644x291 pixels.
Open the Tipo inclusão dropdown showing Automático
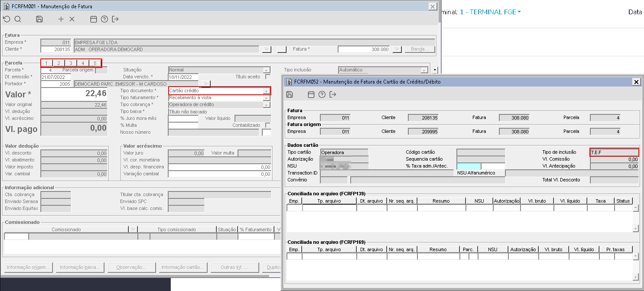coord(424,70)
